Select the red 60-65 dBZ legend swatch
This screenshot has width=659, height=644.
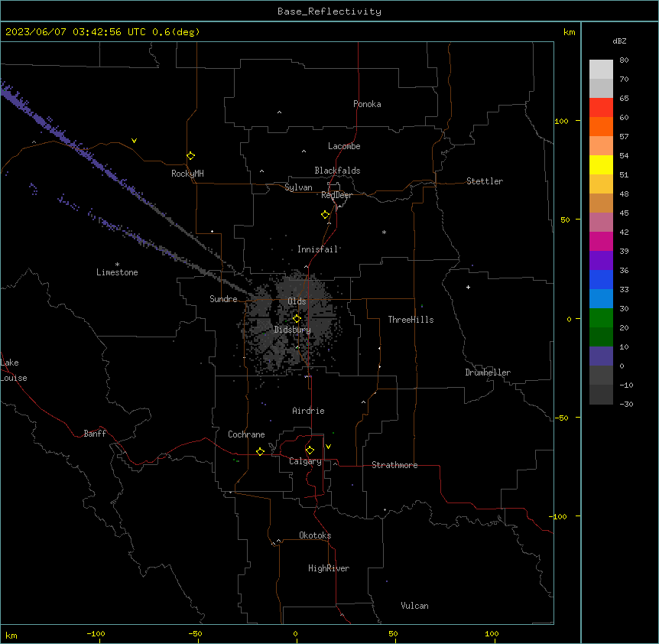tap(601, 107)
